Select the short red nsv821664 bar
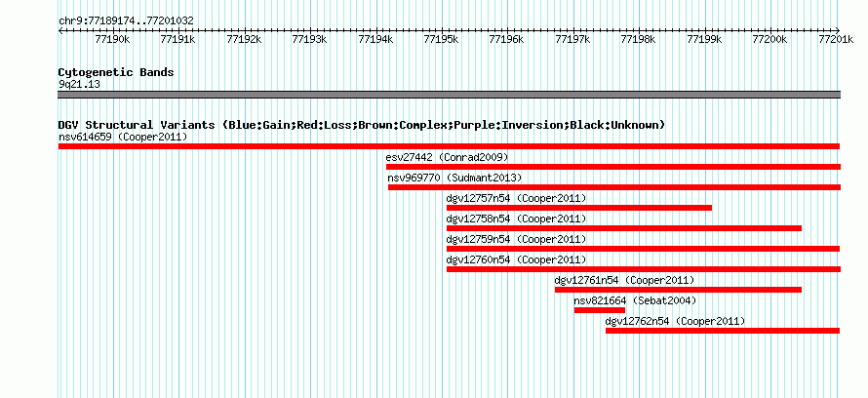 pyautogui.click(x=600, y=310)
